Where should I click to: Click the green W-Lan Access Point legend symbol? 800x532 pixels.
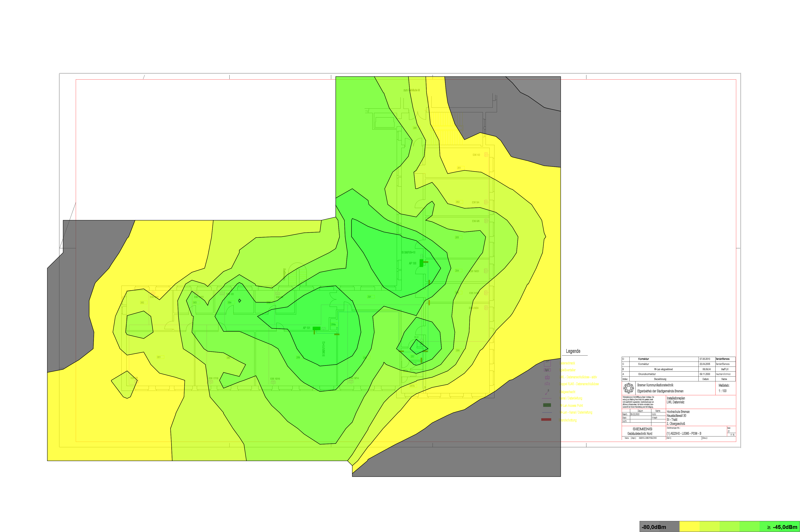click(x=547, y=405)
